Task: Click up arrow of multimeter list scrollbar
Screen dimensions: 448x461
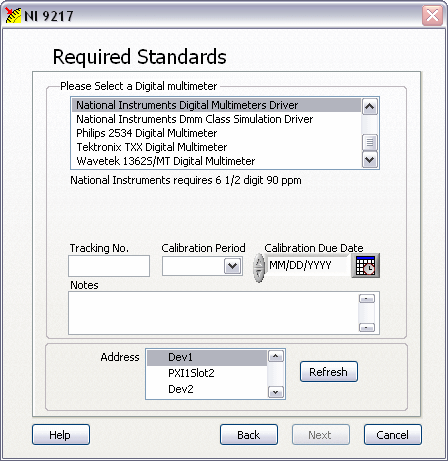Action: click(369, 107)
